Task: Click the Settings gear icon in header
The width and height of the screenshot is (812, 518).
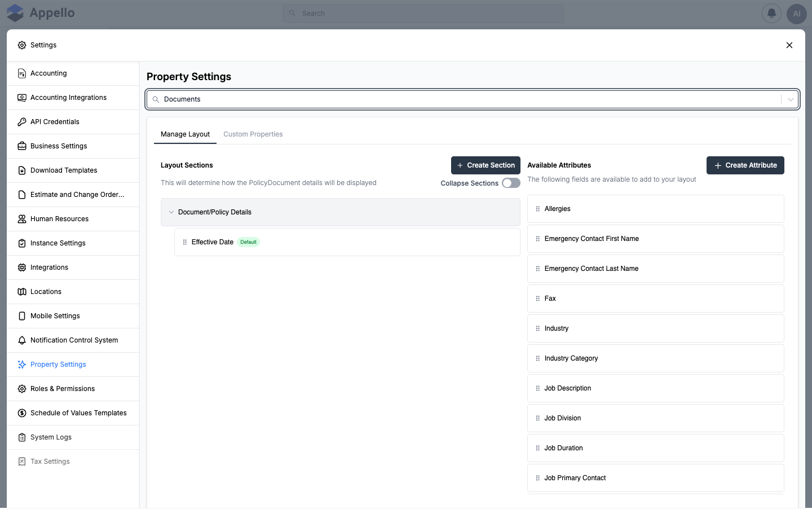Action: [22, 45]
